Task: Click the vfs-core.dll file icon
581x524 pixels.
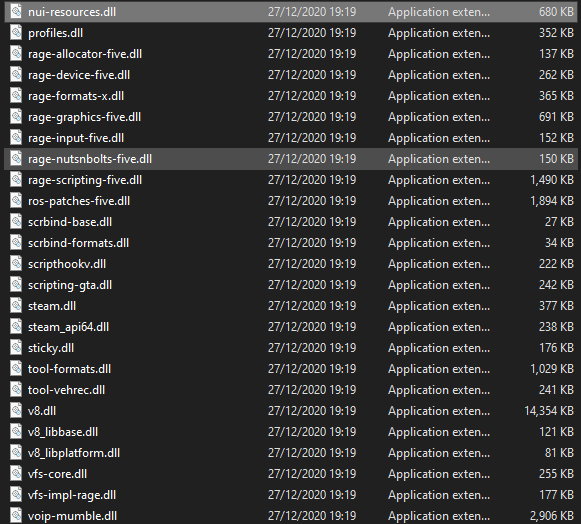Action: tap(16, 474)
